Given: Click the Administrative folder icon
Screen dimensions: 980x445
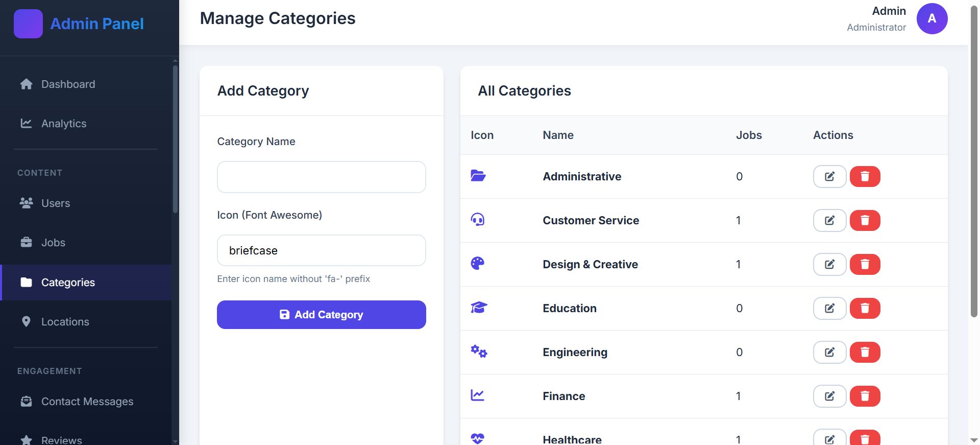Looking at the screenshot, I should (478, 176).
